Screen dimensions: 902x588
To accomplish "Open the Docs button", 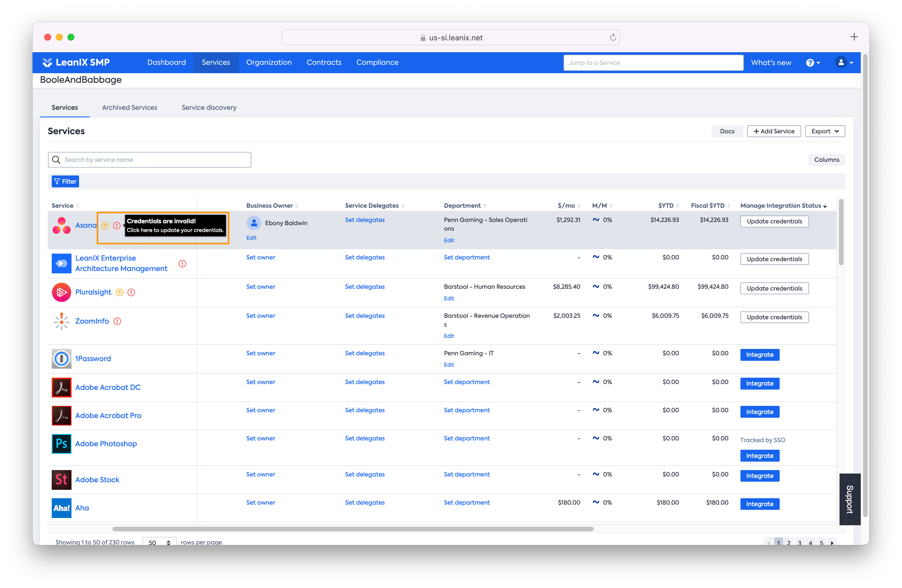I will [727, 131].
